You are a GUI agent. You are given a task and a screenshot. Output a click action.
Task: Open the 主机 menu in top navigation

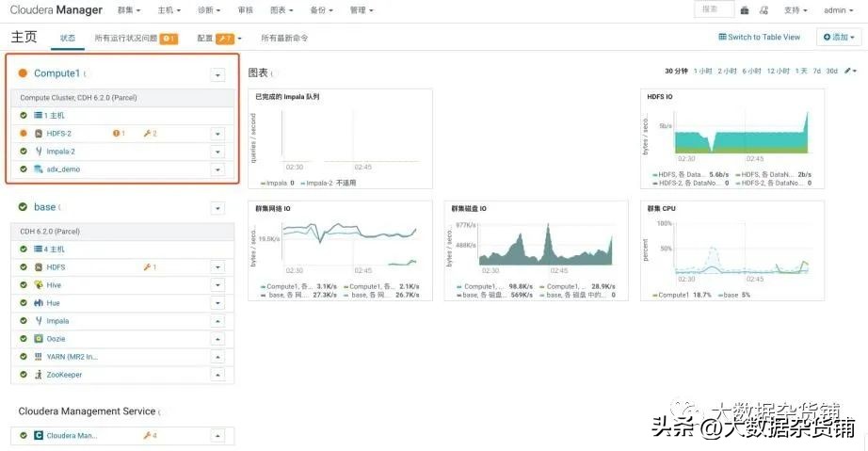[x=169, y=10]
